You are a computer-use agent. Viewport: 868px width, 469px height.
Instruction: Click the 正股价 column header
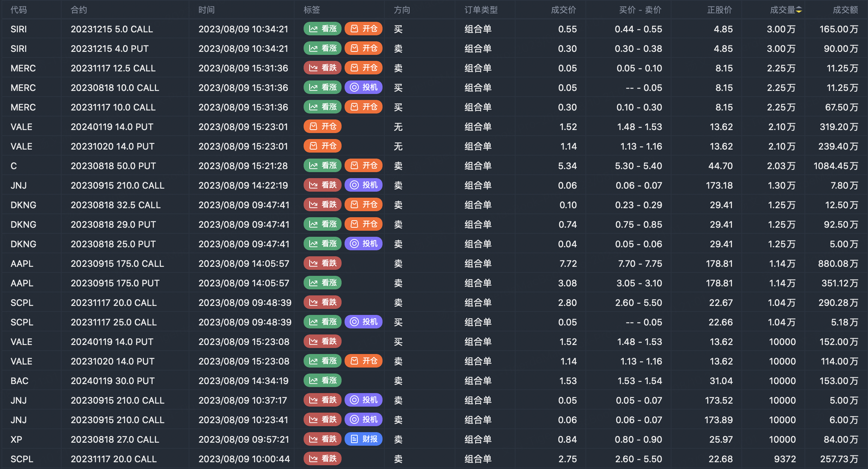pyautogui.click(x=719, y=10)
